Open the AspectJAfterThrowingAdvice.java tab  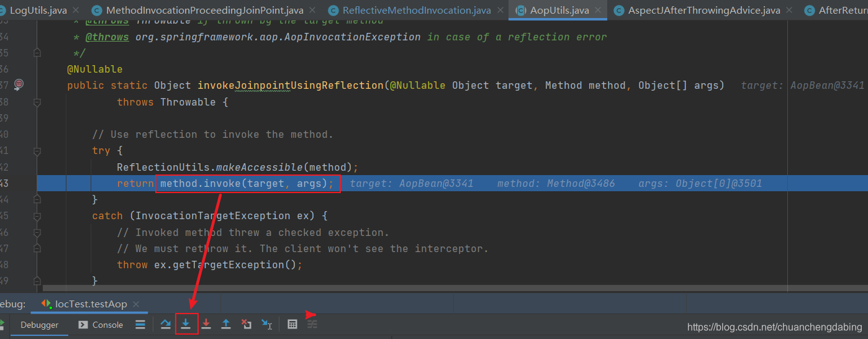(703, 11)
